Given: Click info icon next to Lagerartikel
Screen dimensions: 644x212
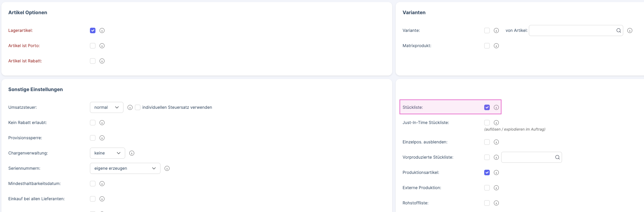Looking at the screenshot, I should 102,30.
